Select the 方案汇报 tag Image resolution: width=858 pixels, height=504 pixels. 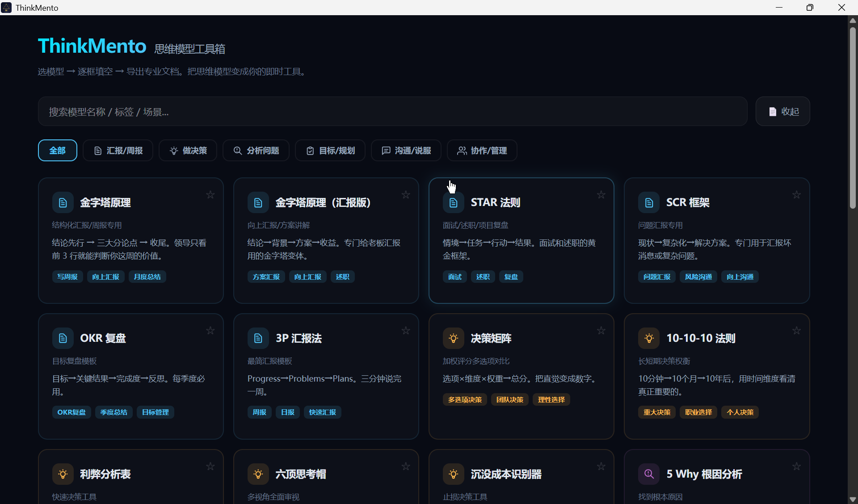click(266, 277)
